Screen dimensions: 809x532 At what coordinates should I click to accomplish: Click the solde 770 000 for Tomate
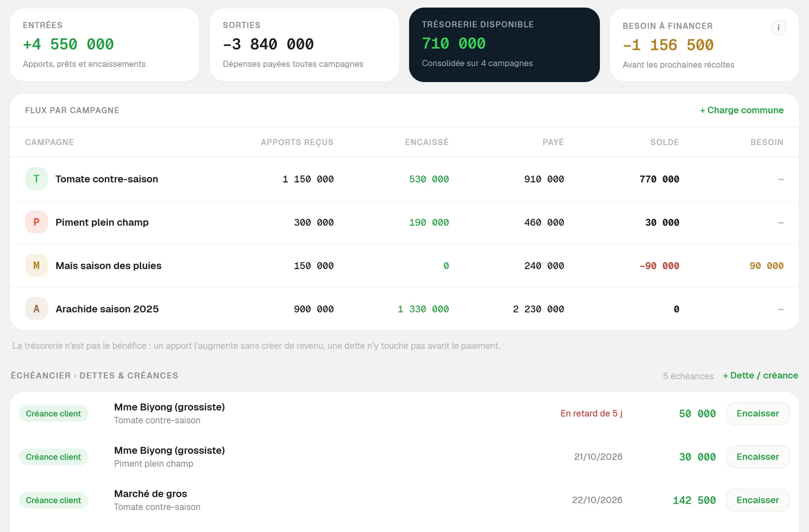click(x=659, y=179)
